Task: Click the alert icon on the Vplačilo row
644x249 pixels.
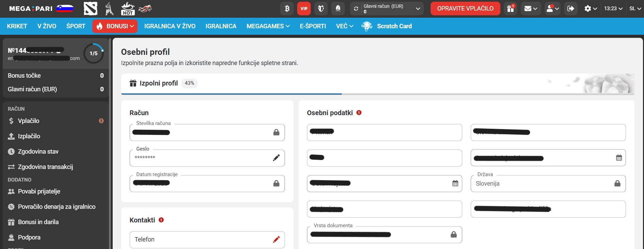Action: pyautogui.click(x=101, y=121)
